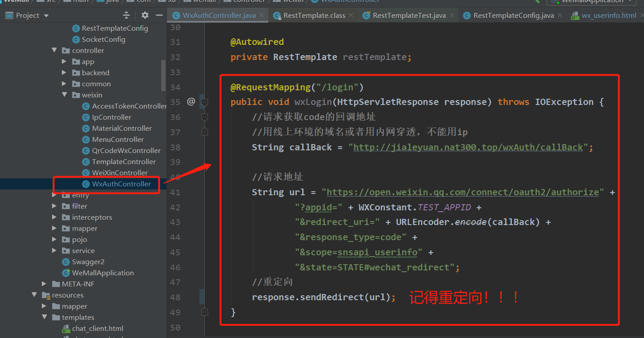This screenshot has height=338, width=644.
Task: Expand the common folder
Action: [65, 84]
